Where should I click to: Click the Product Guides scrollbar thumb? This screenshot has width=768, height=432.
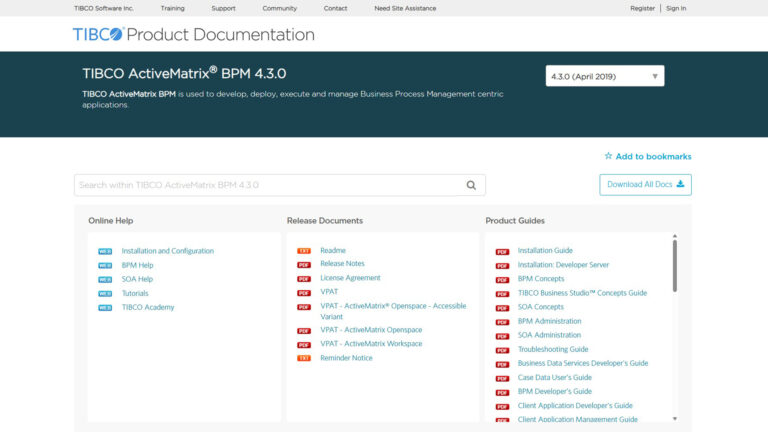tap(674, 266)
